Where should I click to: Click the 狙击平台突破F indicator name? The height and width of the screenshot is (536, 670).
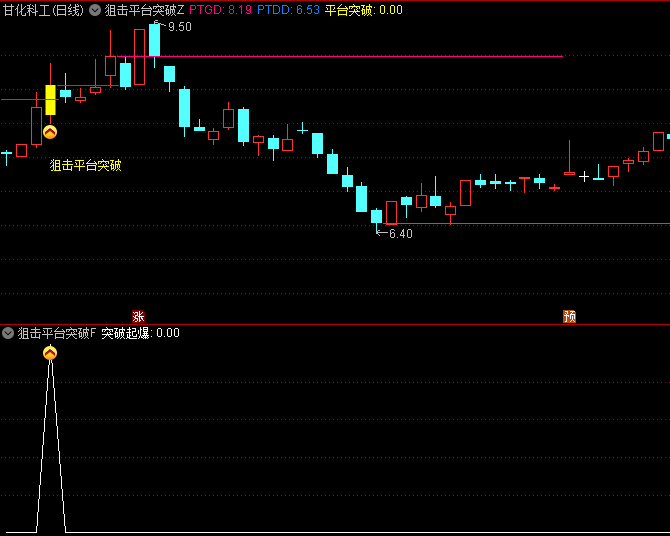click(57, 333)
